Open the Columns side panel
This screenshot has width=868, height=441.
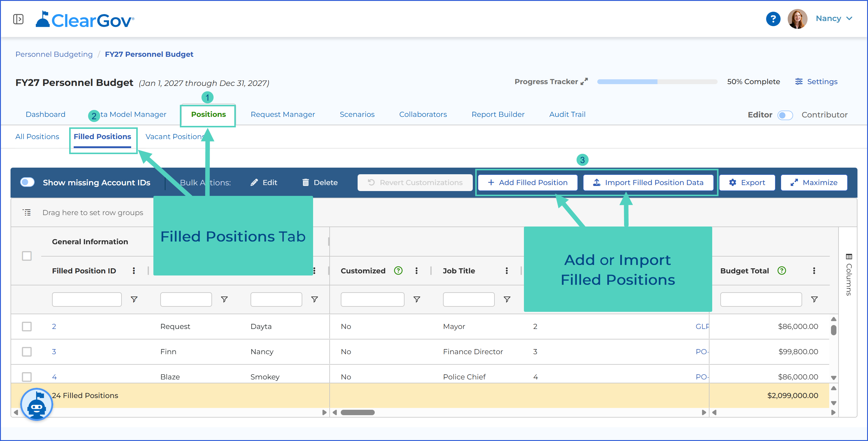pos(848,275)
